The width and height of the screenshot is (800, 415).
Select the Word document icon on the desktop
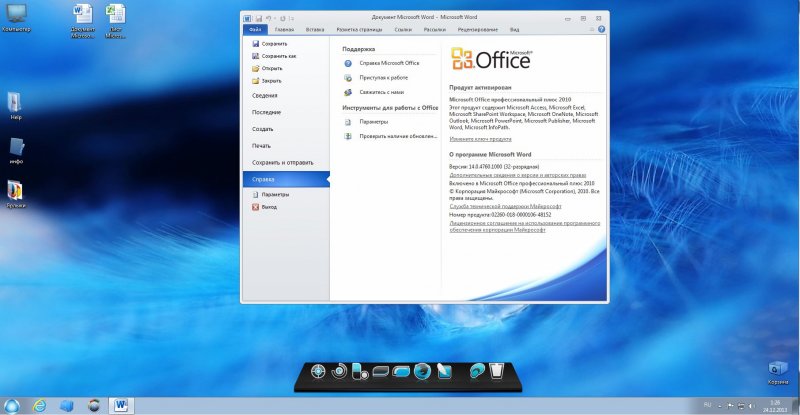click(x=82, y=21)
